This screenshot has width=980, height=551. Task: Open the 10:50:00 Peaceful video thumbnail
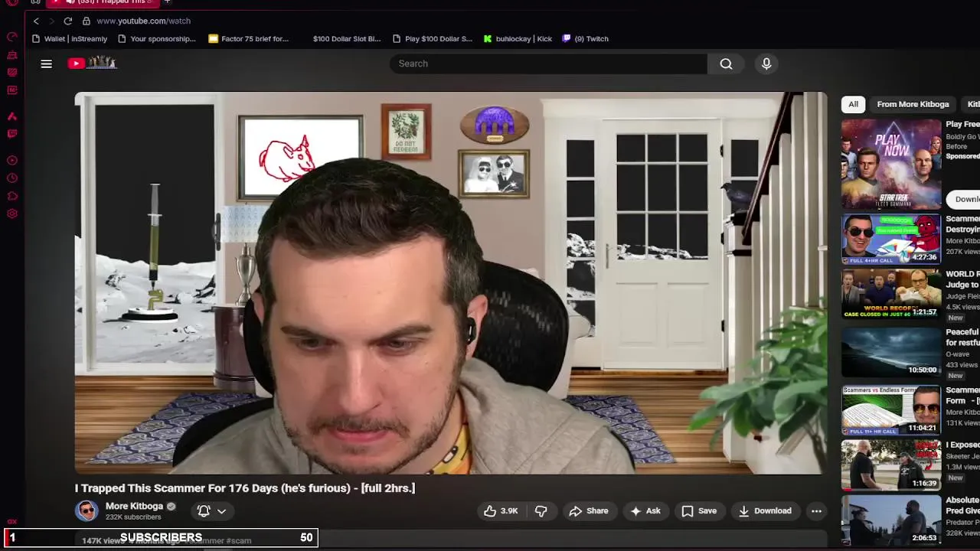(x=891, y=352)
